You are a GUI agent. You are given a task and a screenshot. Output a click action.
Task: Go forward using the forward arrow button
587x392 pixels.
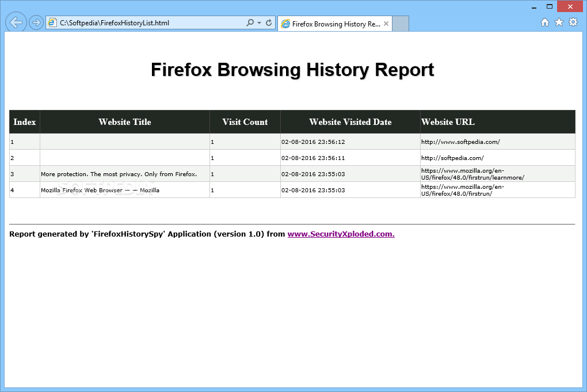(36, 23)
